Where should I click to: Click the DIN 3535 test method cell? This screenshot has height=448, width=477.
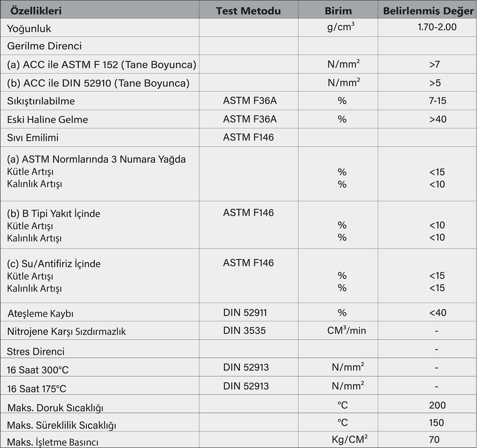coord(244,330)
